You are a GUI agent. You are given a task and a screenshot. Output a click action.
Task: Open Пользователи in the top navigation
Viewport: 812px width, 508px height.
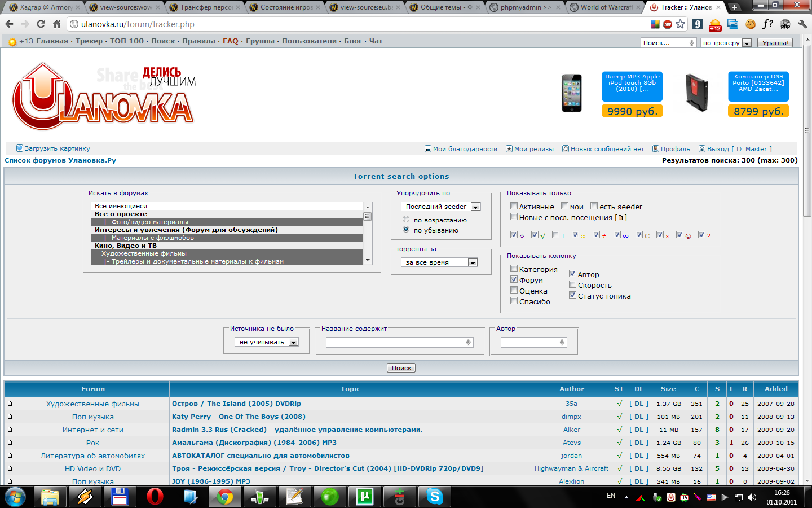click(x=310, y=41)
